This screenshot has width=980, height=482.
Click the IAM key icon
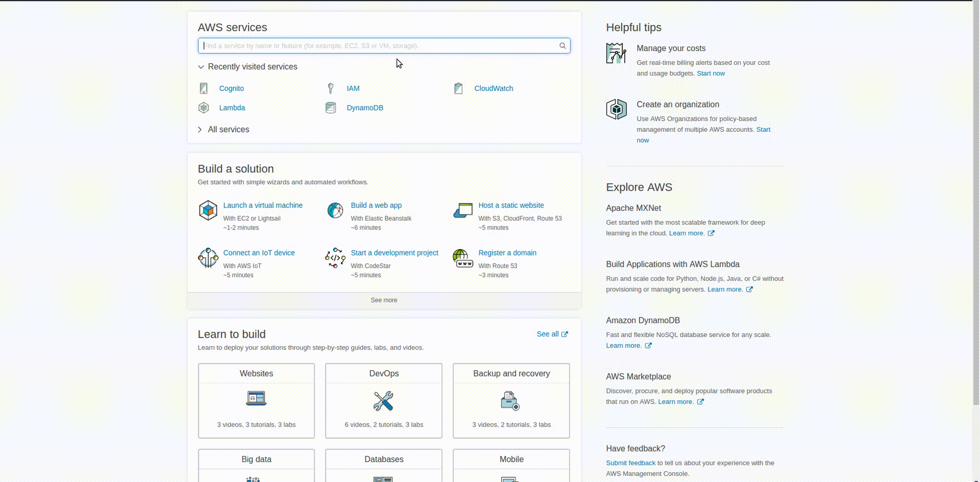(331, 88)
